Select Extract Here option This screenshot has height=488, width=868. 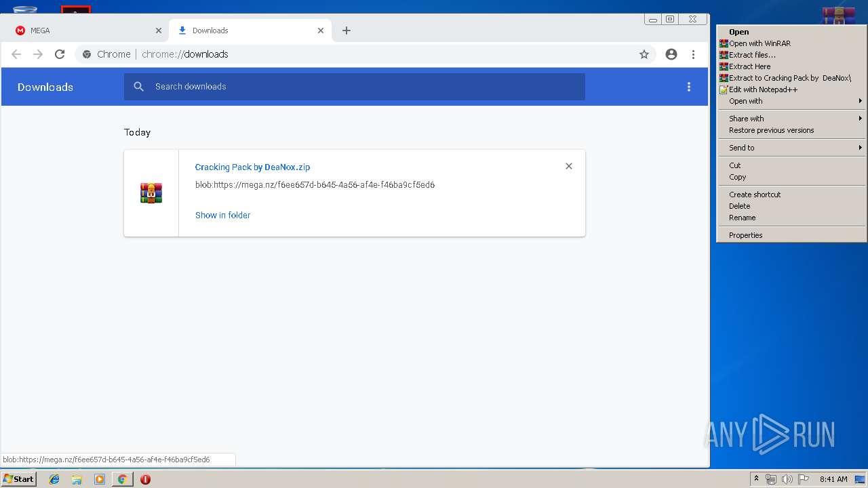tap(791, 66)
